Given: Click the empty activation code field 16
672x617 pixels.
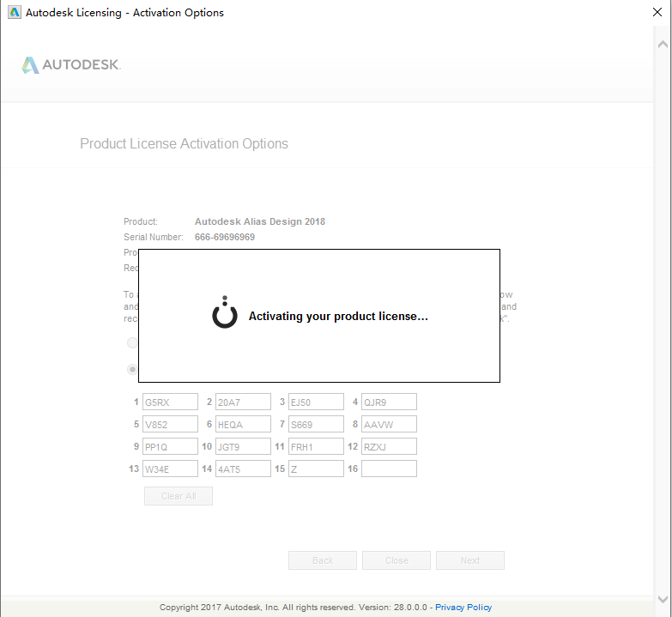Looking at the screenshot, I should point(389,469).
